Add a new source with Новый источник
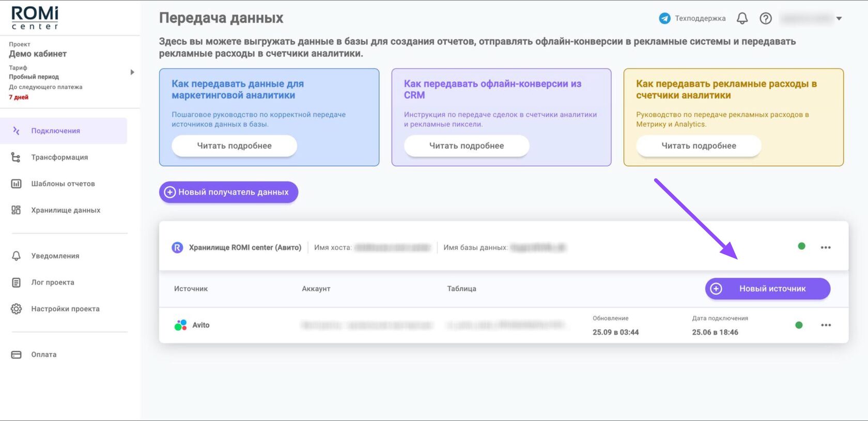Screen dimensions: 868x421 click(x=768, y=289)
